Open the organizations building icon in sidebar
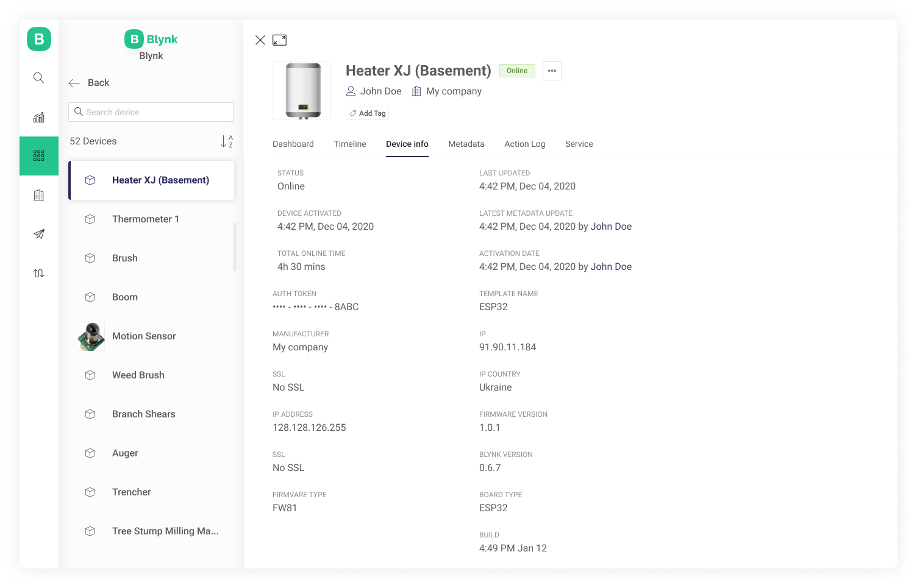This screenshot has width=917, height=588. coord(39,195)
